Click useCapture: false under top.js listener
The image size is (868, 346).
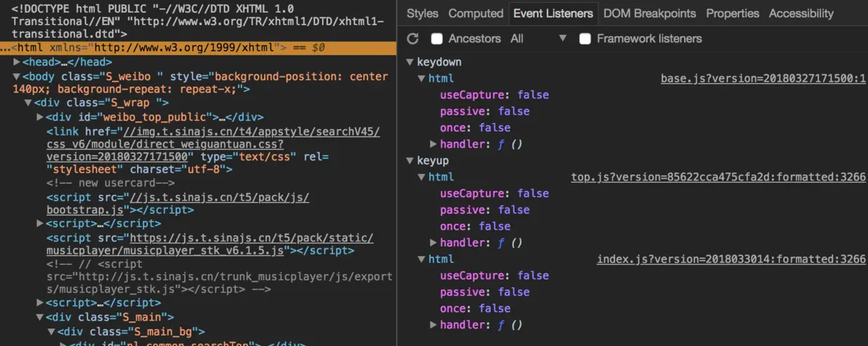pos(494,194)
